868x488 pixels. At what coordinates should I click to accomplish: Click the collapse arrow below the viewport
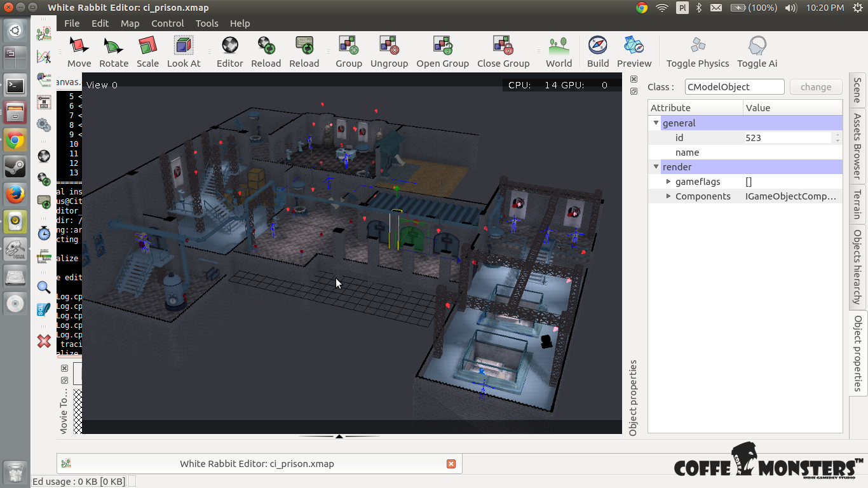tap(339, 437)
